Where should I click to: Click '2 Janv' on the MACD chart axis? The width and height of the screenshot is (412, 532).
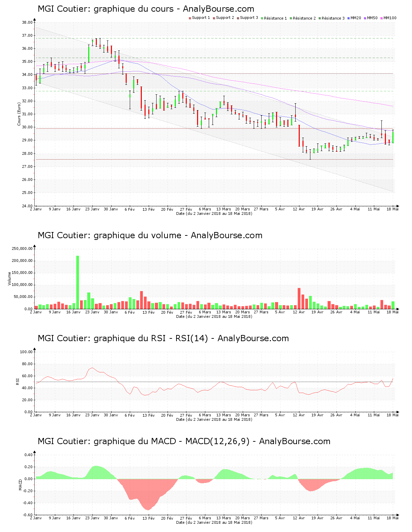(x=36, y=518)
